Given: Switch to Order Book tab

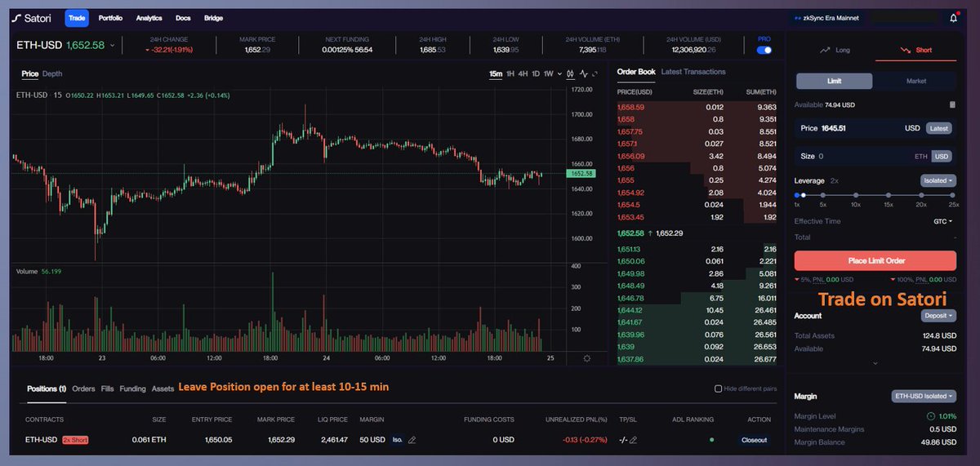Looking at the screenshot, I should tap(636, 72).
